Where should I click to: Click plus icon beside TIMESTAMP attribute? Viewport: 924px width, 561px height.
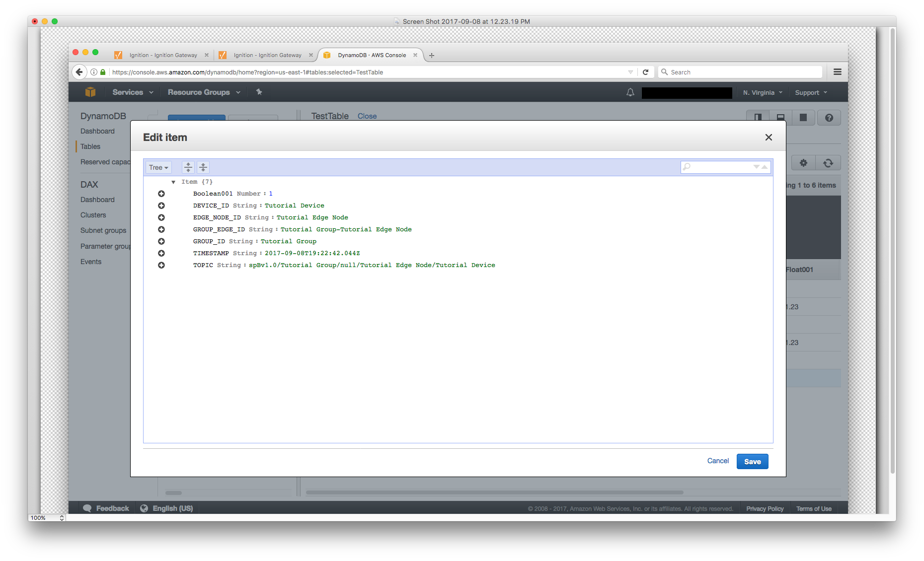coord(161,253)
